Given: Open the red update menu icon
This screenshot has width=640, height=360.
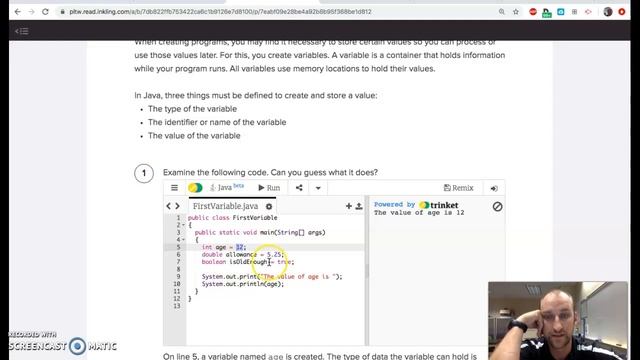Looking at the screenshot, I should point(622,12).
